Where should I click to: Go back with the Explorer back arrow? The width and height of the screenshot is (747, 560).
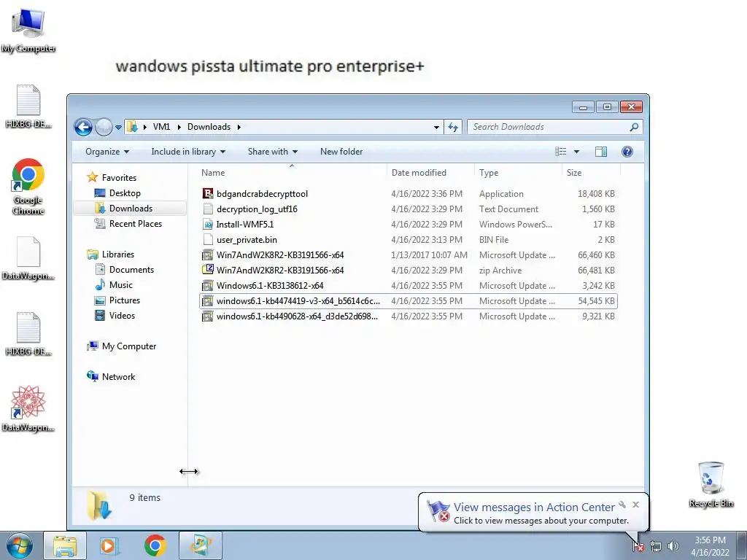pos(83,127)
